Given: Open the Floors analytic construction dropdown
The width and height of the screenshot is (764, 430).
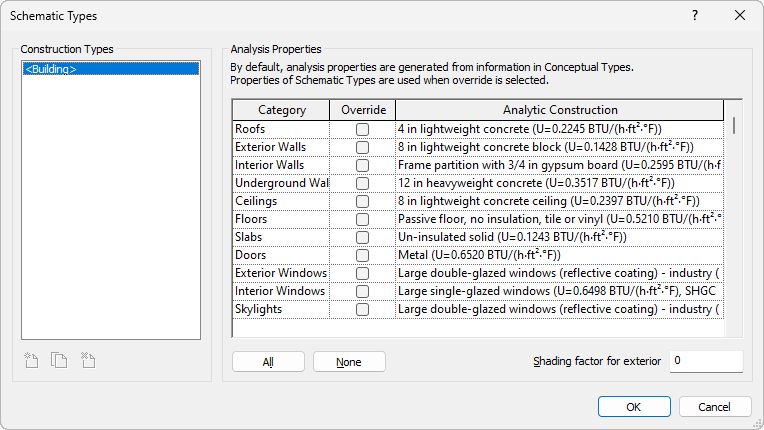Looking at the screenshot, I should (x=559, y=219).
